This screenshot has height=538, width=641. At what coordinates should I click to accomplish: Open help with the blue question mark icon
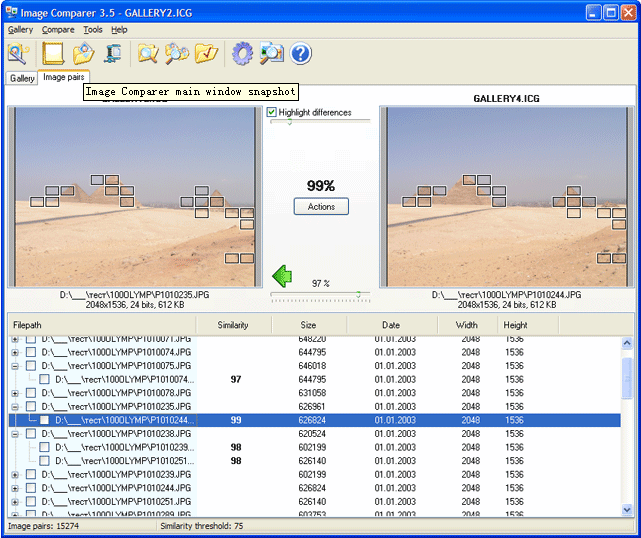[x=301, y=53]
